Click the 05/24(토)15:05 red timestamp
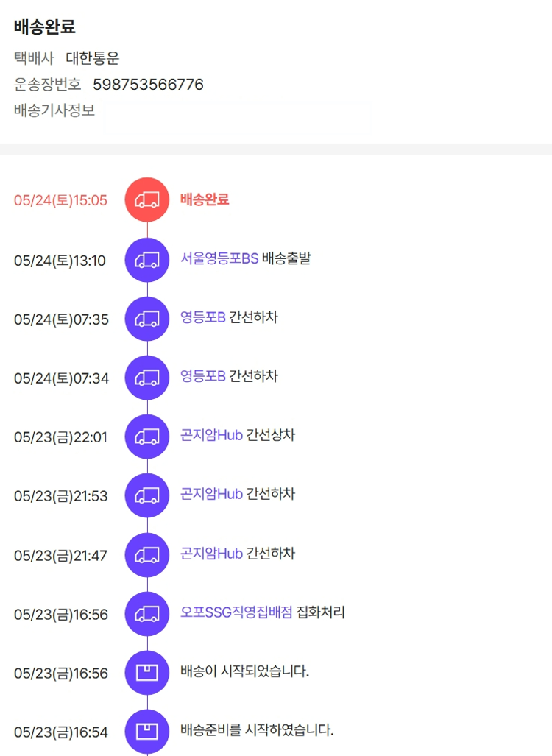 (60, 200)
